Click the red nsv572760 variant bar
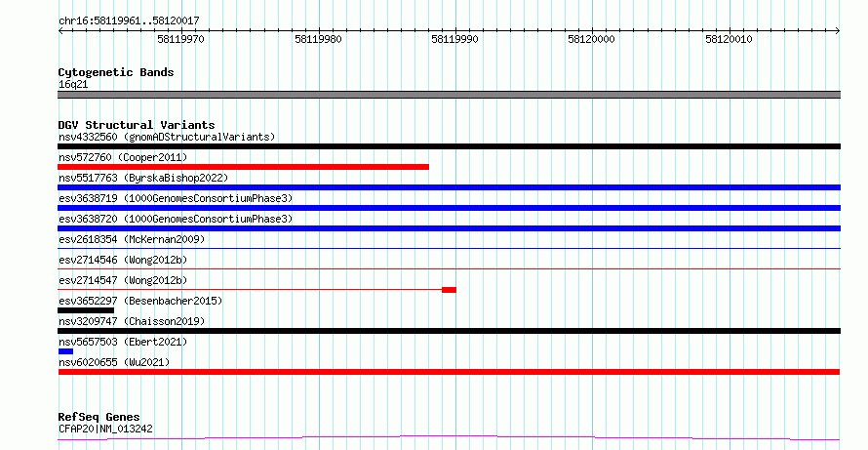Image resolution: width=868 pixels, height=450 pixels. (x=244, y=167)
